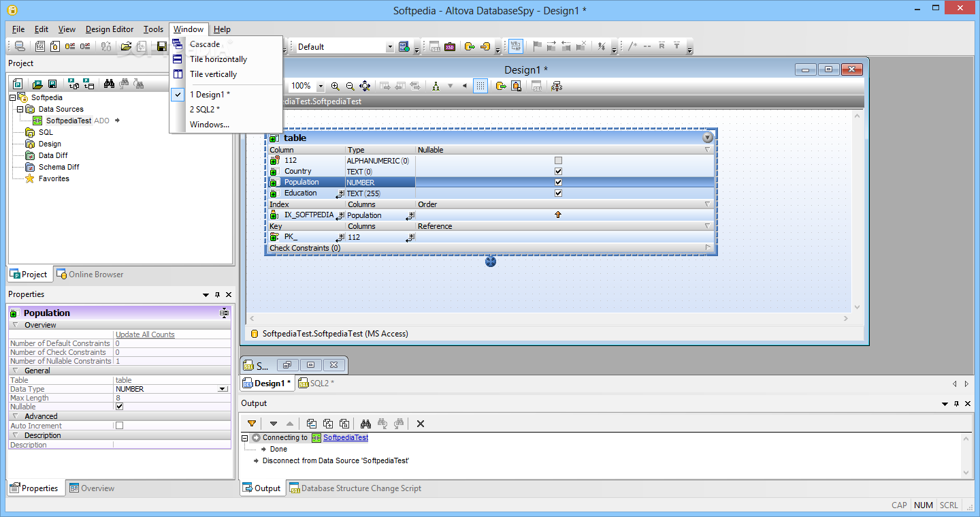Collapse the General section in Properties

(x=15, y=371)
